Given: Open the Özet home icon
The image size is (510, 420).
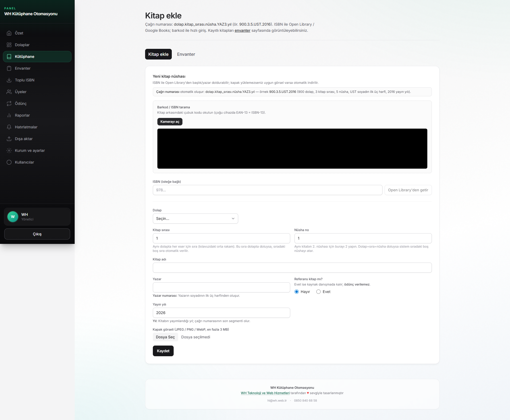Looking at the screenshot, I should pos(9,33).
